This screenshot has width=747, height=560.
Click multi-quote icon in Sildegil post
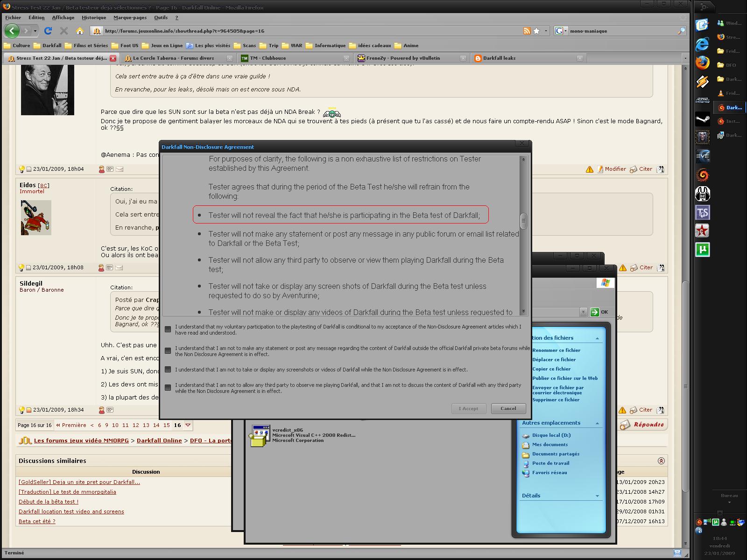point(660,410)
